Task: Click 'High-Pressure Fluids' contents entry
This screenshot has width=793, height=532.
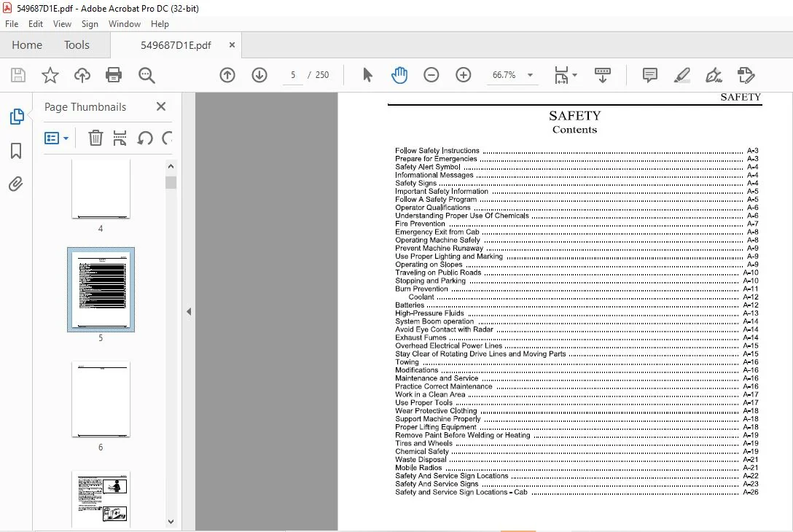Action: [429, 313]
